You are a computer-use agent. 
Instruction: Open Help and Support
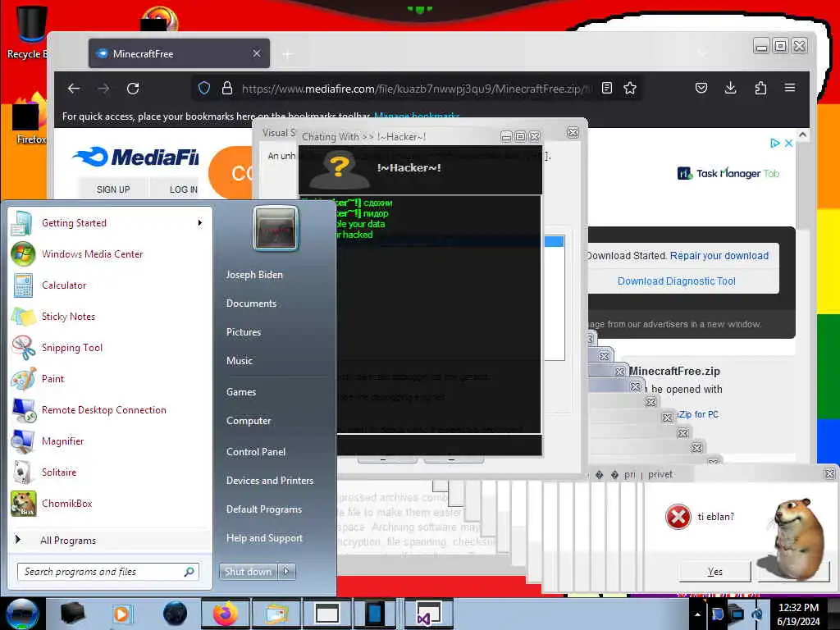265,538
